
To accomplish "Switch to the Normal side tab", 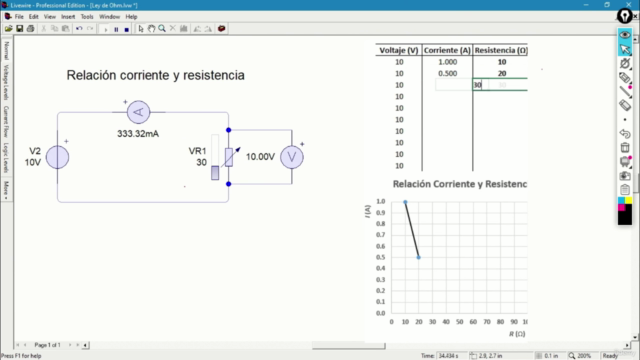I will click(x=6, y=50).
